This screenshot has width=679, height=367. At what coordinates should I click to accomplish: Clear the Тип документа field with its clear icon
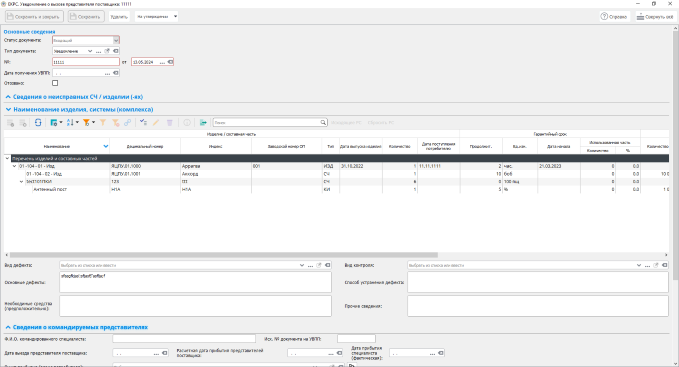[116, 51]
